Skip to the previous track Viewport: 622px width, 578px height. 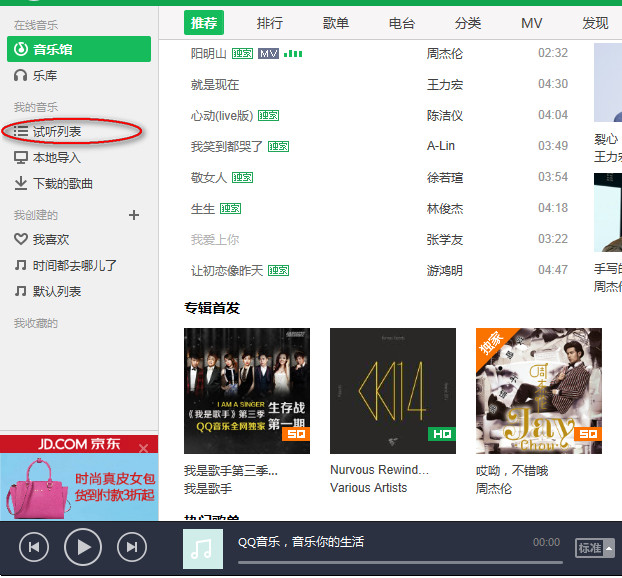34,547
